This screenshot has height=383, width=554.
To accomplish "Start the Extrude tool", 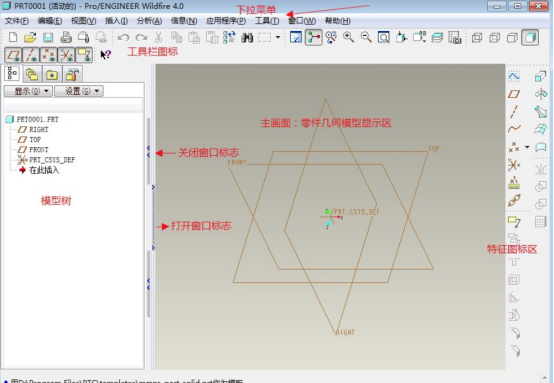I will 541,76.
